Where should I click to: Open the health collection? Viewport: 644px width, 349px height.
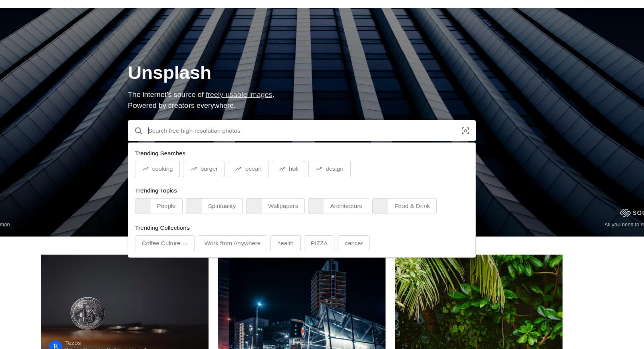tap(285, 243)
